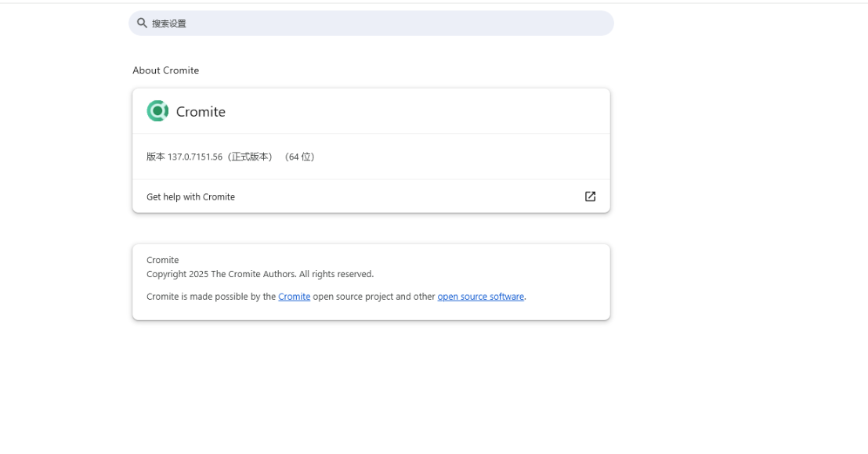
Task: Follow the Cromite open source project link
Action: point(294,297)
